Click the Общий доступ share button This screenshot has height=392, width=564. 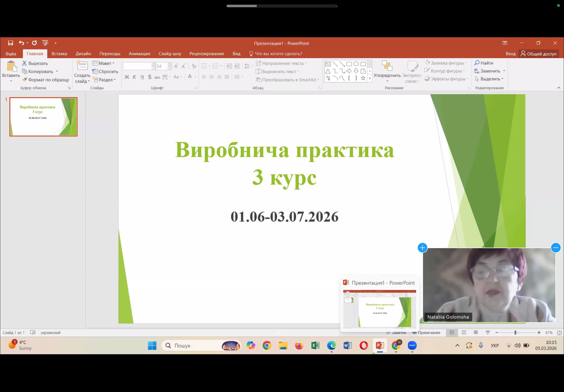(x=538, y=54)
